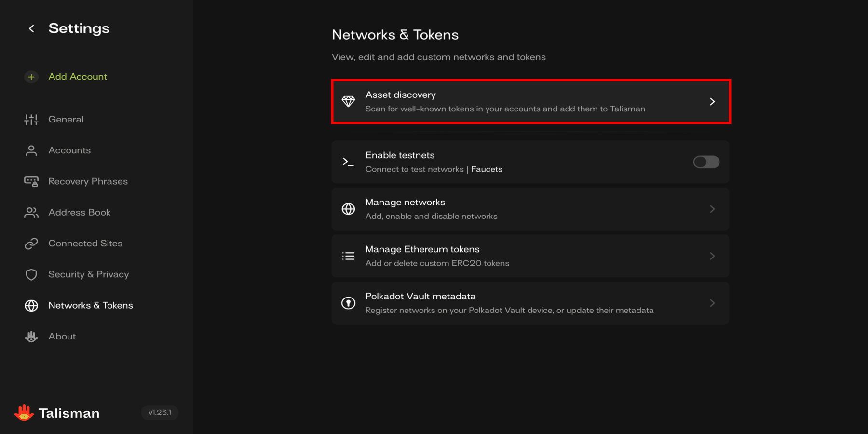868x434 pixels.
Task: Click the Add Account text link
Action: coord(78,77)
